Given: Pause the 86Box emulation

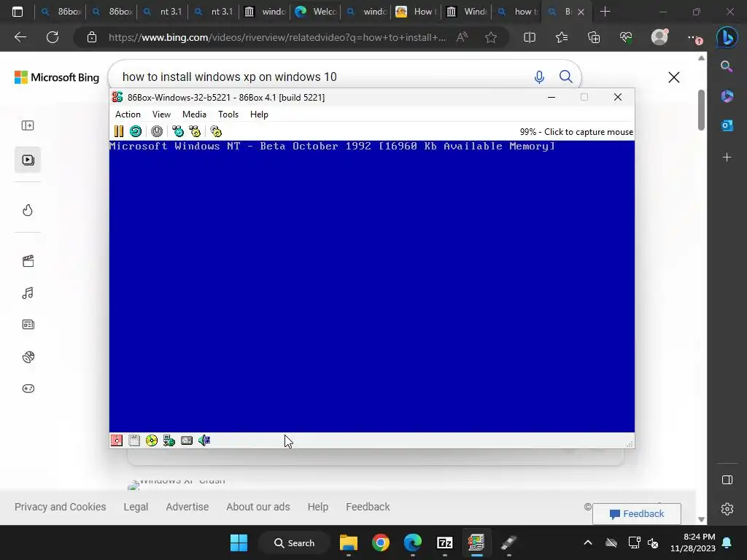Looking at the screenshot, I should (x=119, y=131).
